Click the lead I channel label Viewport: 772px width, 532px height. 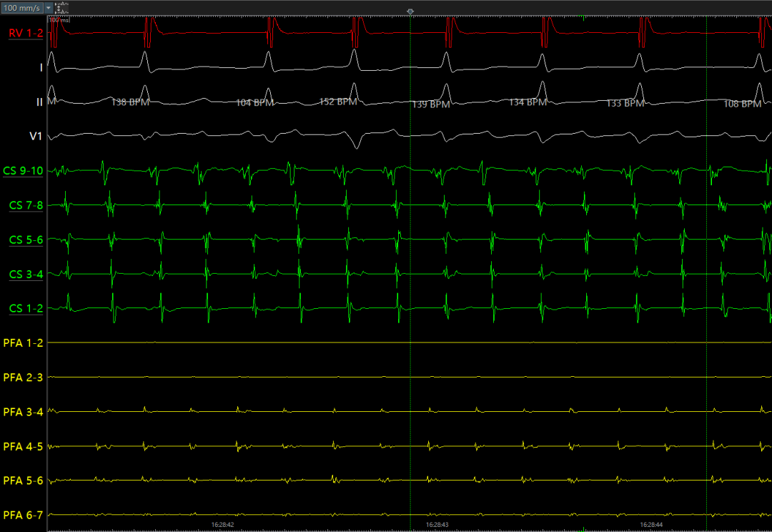(x=41, y=67)
